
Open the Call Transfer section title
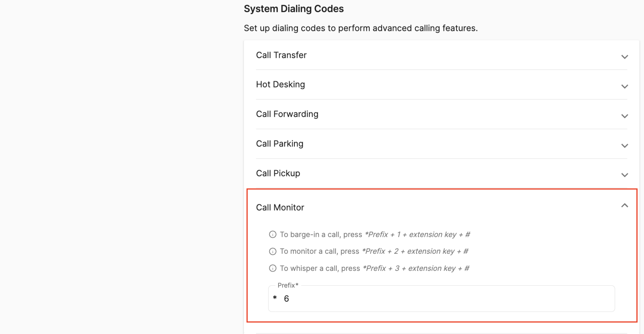pos(281,55)
